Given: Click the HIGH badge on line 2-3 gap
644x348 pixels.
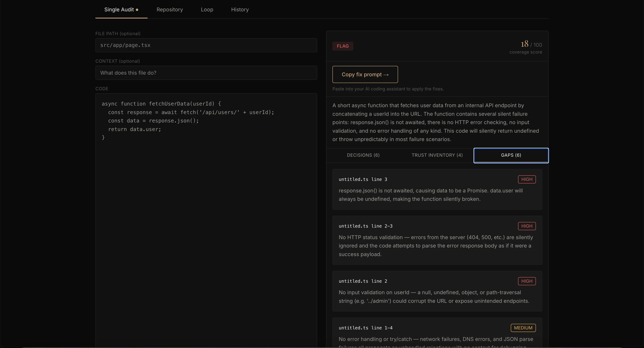Looking at the screenshot, I should click(527, 226).
